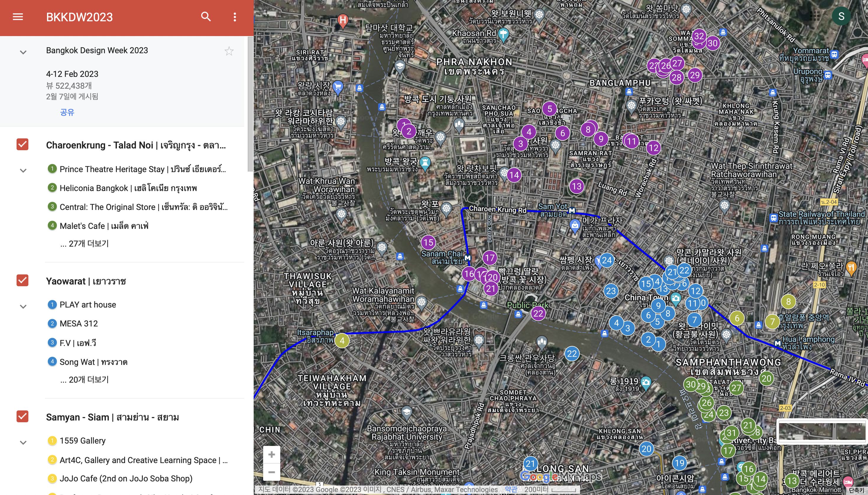Screen dimensions: 868x495
Task: Uncheck the Charoenkrung - Talad Noi layer
Action: coord(22,144)
